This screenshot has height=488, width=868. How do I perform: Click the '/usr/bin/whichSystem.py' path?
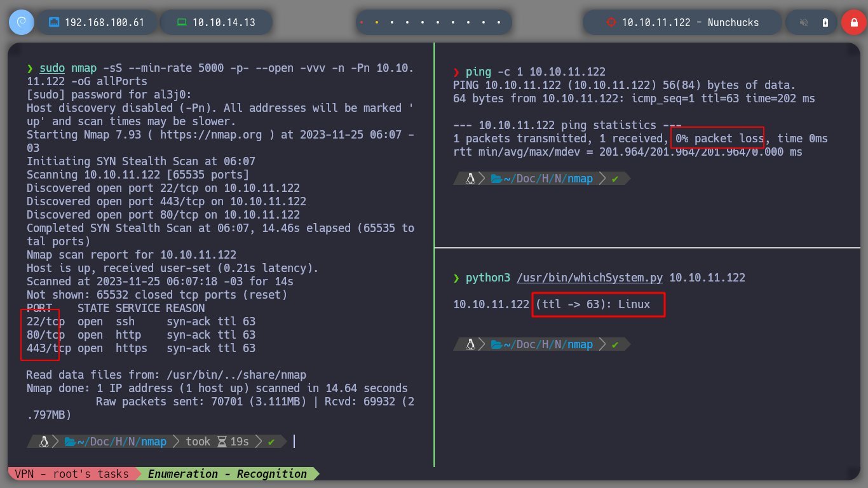pos(590,278)
